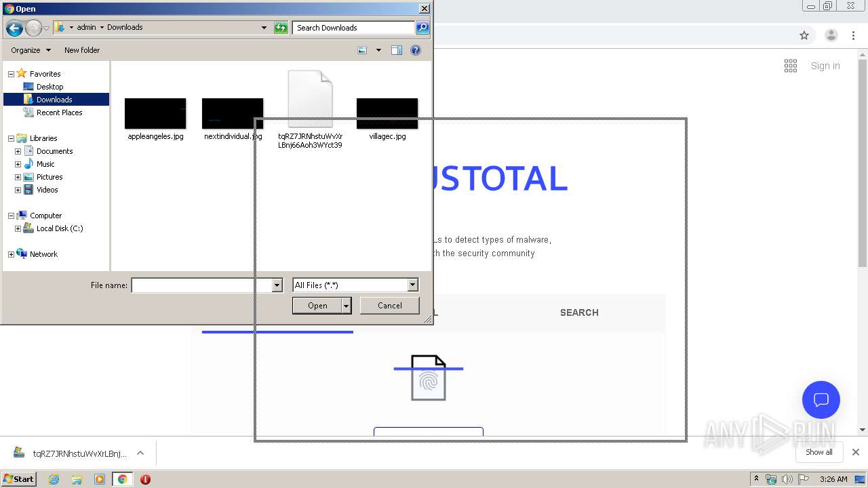Close the Chrome downloads bar
Image resolution: width=868 pixels, height=488 pixels.
click(x=856, y=452)
